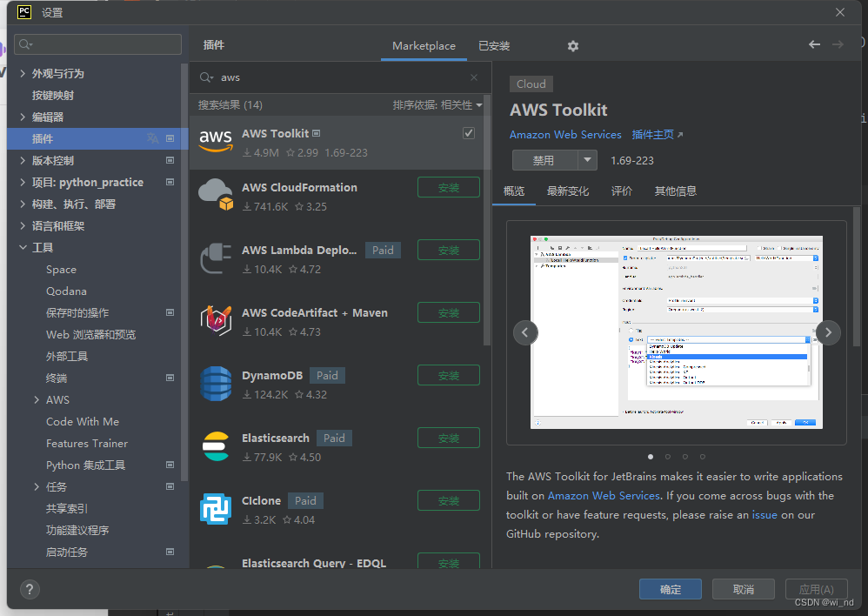Click project-level icon beside 任务
This screenshot has width=868, height=616.
tap(170, 486)
